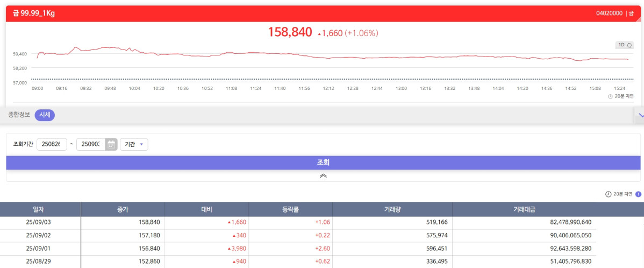The width and height of the screenshot is (644, 268).
Task: Select the 시세 tab
Action: [45, 115]
